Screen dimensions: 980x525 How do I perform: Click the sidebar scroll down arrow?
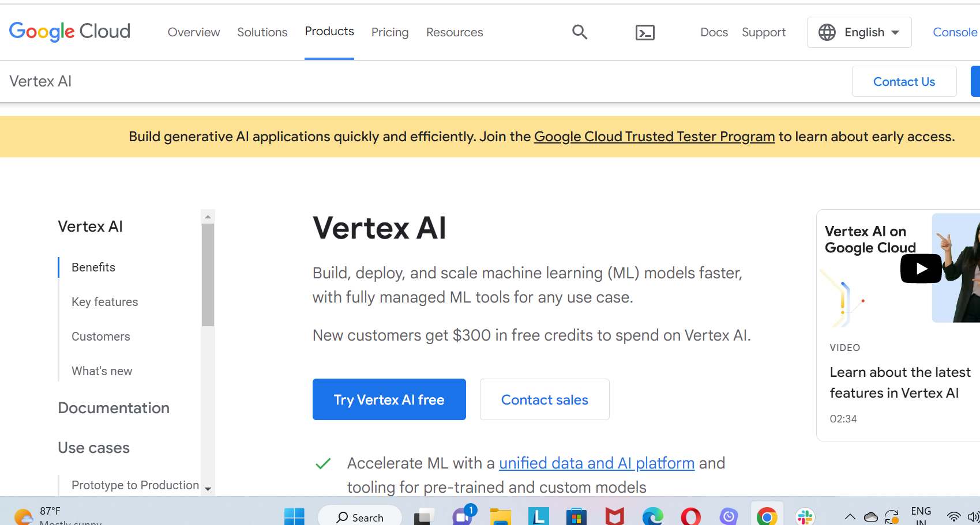(x=208, y=489)
